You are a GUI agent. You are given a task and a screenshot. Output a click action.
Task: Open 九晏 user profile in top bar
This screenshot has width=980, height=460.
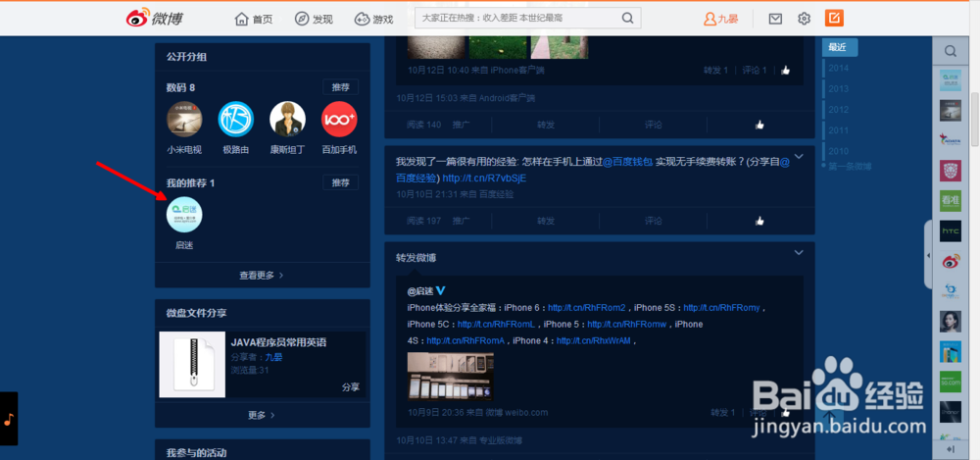click(x=720, y=19)
